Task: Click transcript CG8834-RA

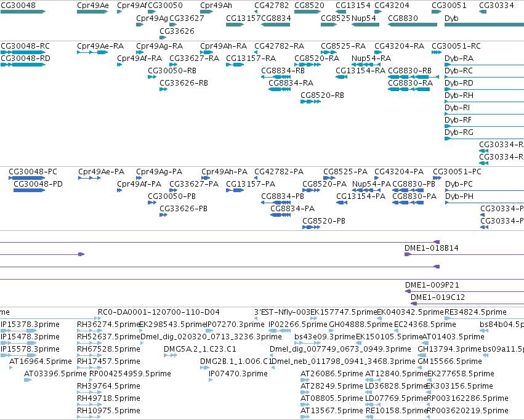Action: click(x=291, y=83)
